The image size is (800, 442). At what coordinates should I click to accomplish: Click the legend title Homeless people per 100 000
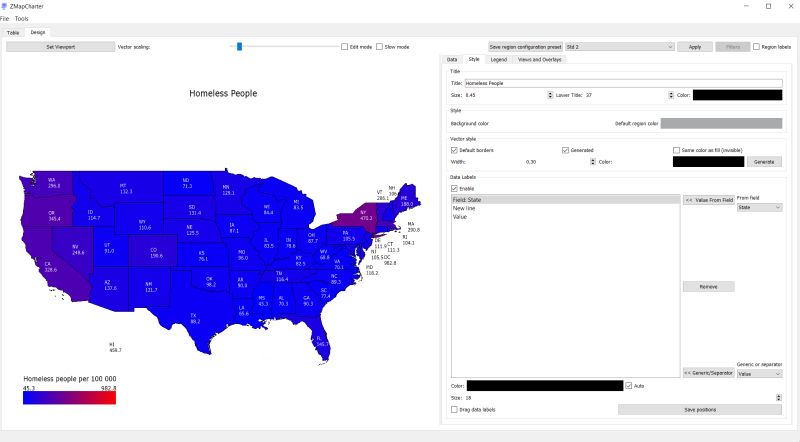pyautogui.click(x=70, y=379)
